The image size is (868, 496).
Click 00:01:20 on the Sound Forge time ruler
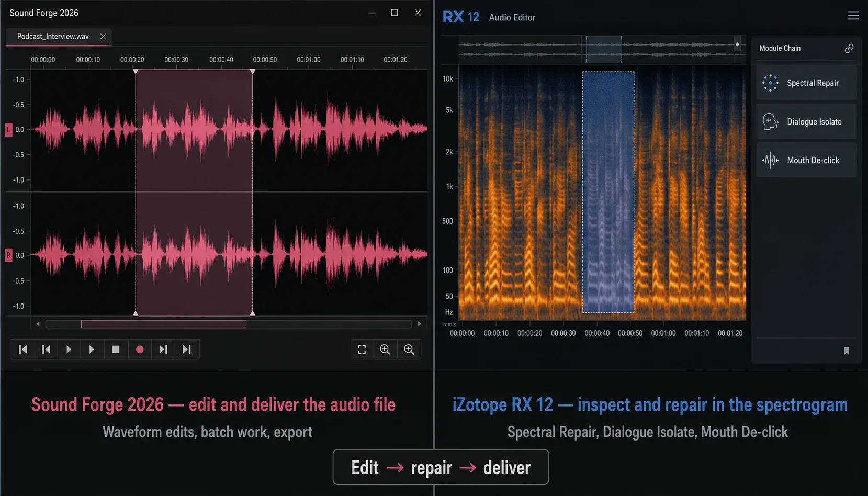[x=396, y=60]
